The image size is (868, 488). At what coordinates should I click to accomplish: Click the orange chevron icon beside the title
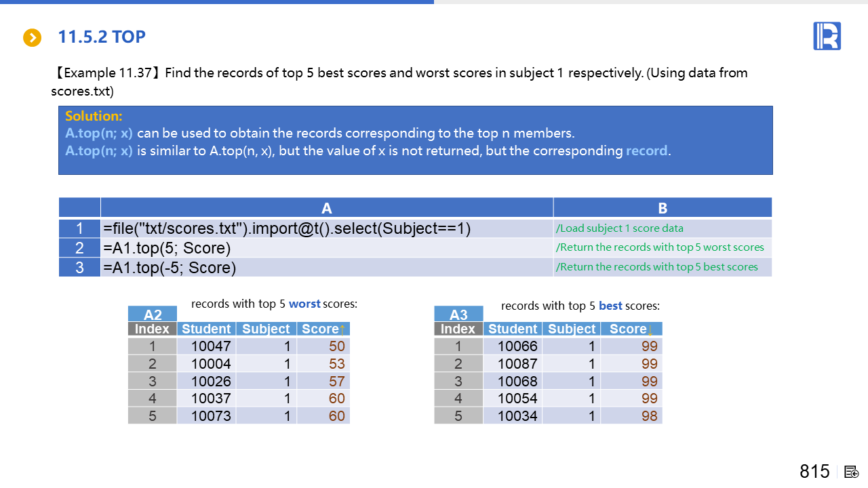tap(33, 37)
